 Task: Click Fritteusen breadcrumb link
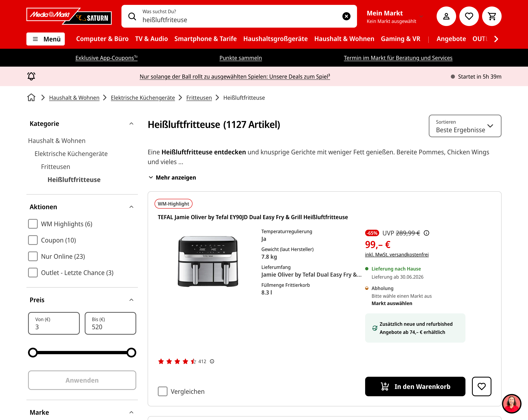point(199,98)
